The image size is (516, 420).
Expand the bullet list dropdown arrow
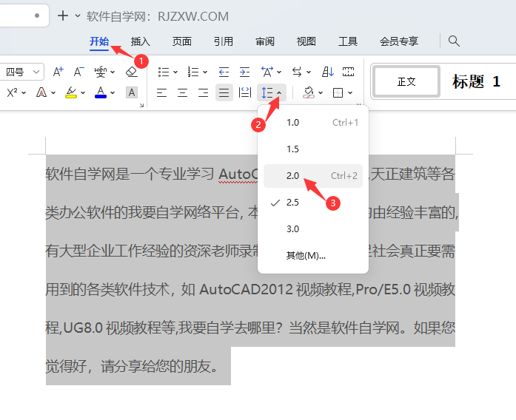[175, 72]
